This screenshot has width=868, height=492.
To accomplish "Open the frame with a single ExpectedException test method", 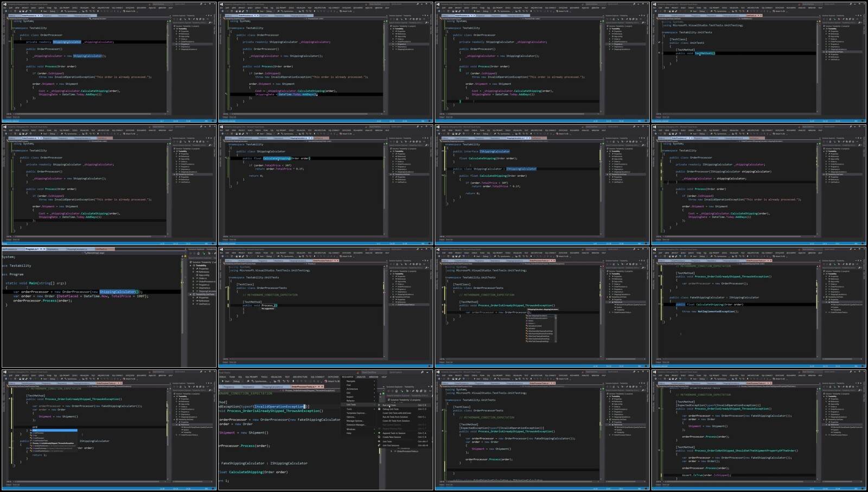I will point(542,430).
